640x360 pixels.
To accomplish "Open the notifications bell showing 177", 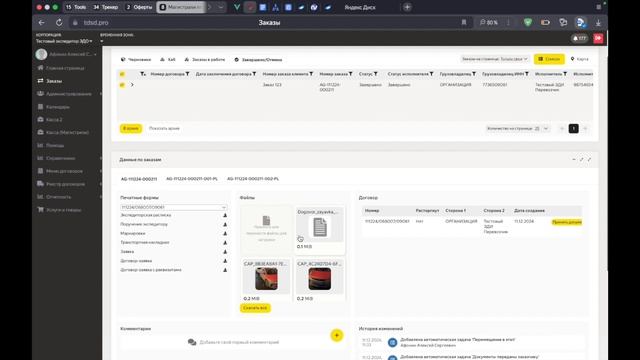I will click(x=579, y=38).
